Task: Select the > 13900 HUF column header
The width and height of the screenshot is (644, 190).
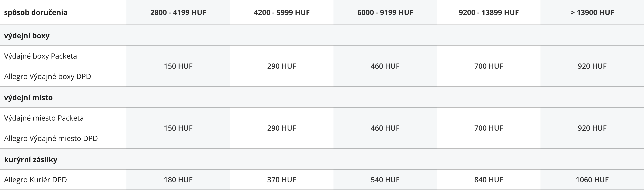Action: 592,12
